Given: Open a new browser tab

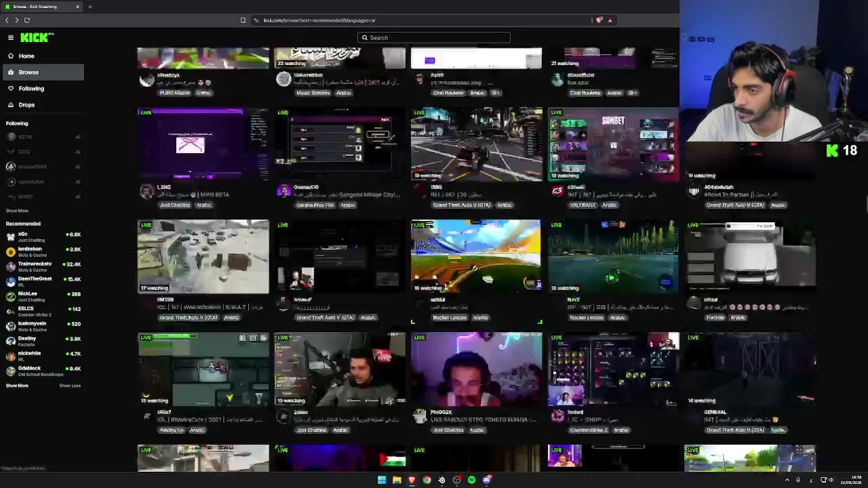Looking at the screenshot, I should pos(90,7).
